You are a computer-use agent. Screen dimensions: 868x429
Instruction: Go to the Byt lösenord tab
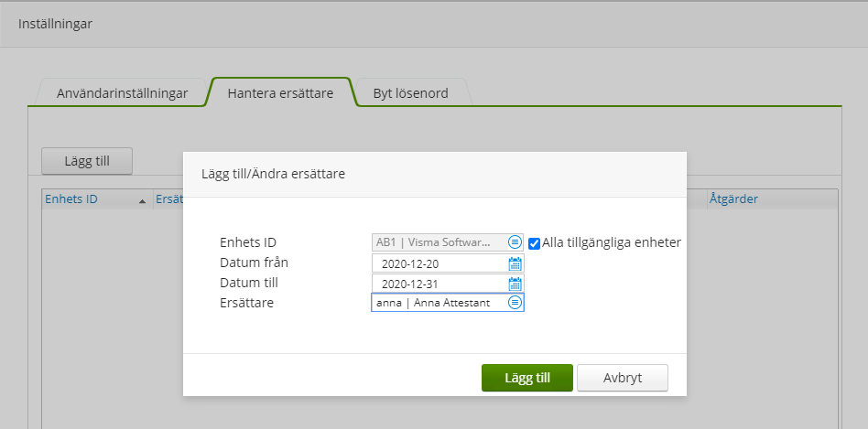(409, 93)
